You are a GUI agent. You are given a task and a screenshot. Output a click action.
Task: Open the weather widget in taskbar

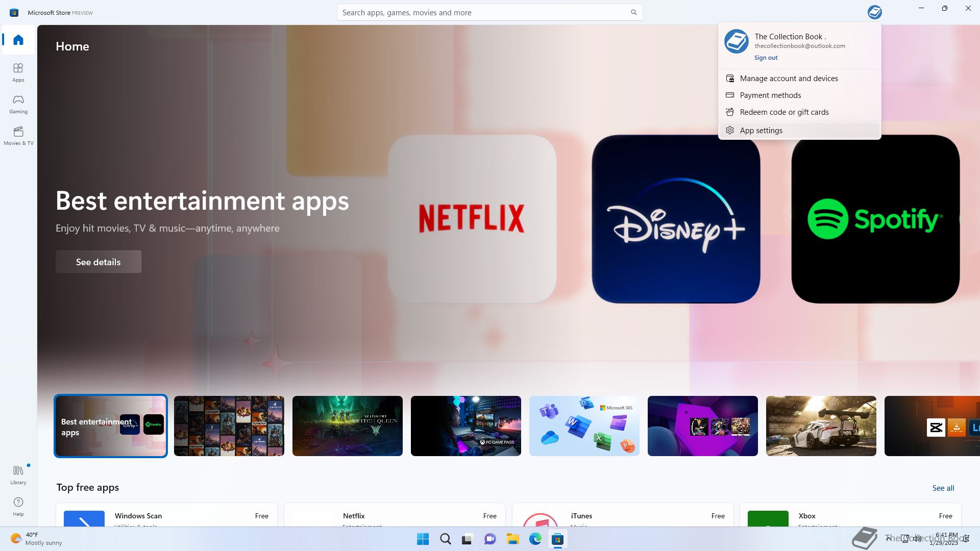(36, 539)
